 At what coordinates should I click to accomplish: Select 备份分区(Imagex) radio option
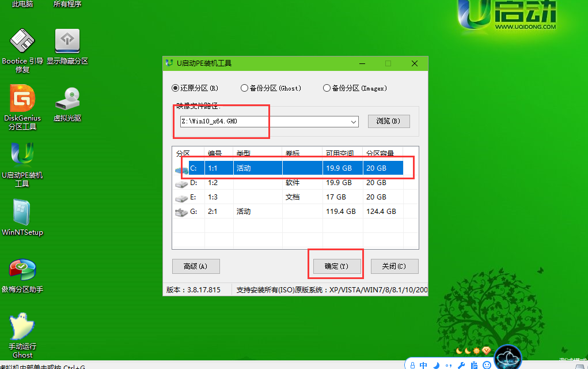355,88
